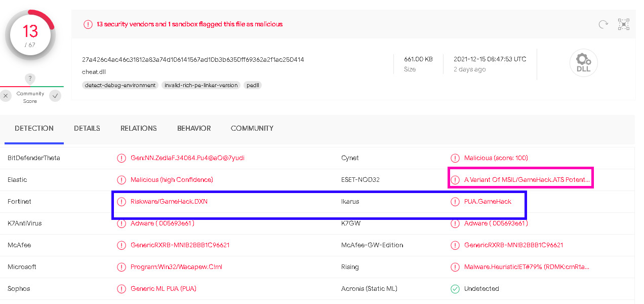The width and height of the screenshot is (644, 304).
Task: Click the invalid-rich-pe-linker-version tag
Action: click(x=201, y=85)
